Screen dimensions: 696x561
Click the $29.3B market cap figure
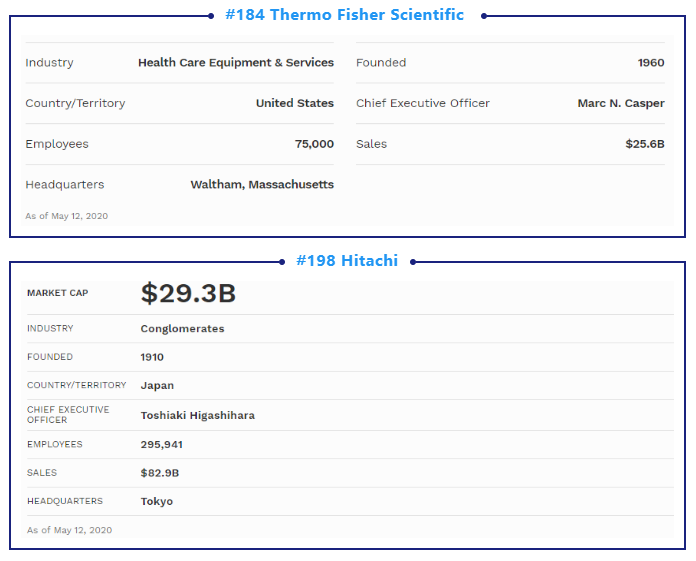(x=188, y=293)
